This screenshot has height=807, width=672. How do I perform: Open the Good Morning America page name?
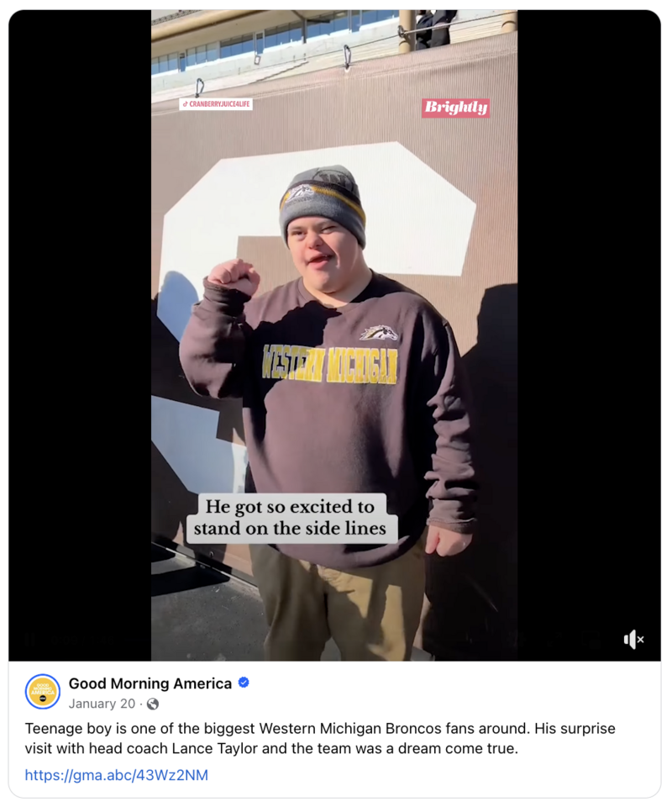(x=150, y=683)
